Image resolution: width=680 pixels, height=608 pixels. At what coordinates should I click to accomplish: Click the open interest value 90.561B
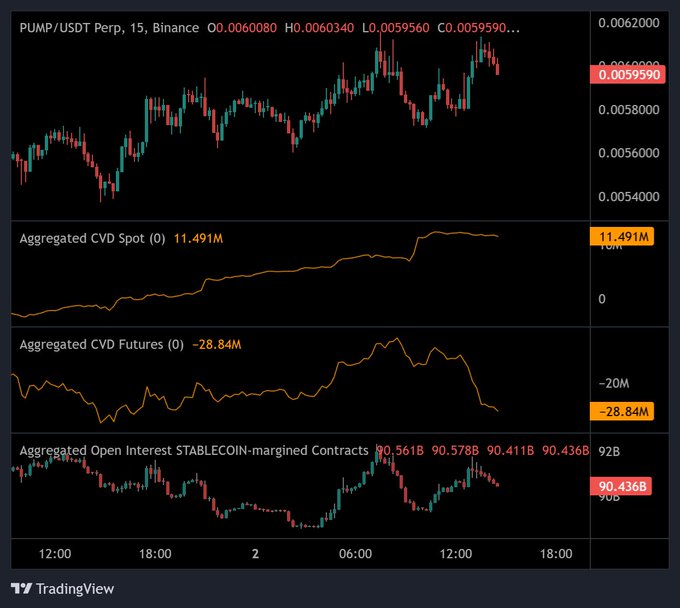coord(400,451)
